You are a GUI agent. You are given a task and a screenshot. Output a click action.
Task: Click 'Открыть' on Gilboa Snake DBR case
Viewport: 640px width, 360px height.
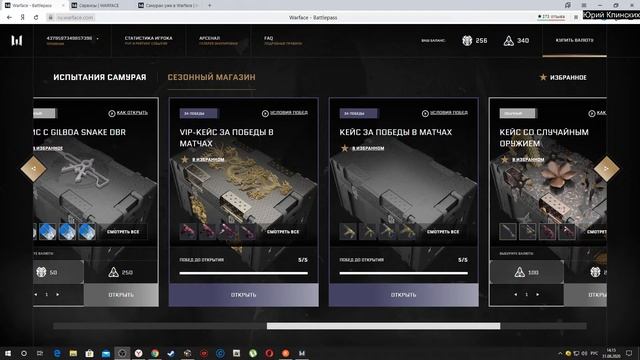coord(121,295)
